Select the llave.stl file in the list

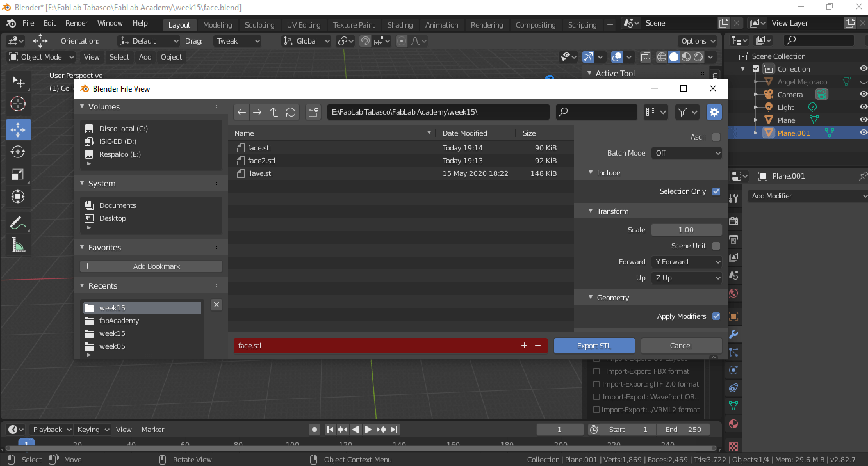[401, 173]
